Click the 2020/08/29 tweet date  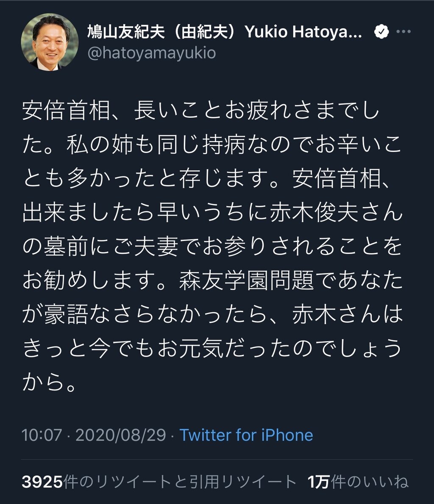121,435
